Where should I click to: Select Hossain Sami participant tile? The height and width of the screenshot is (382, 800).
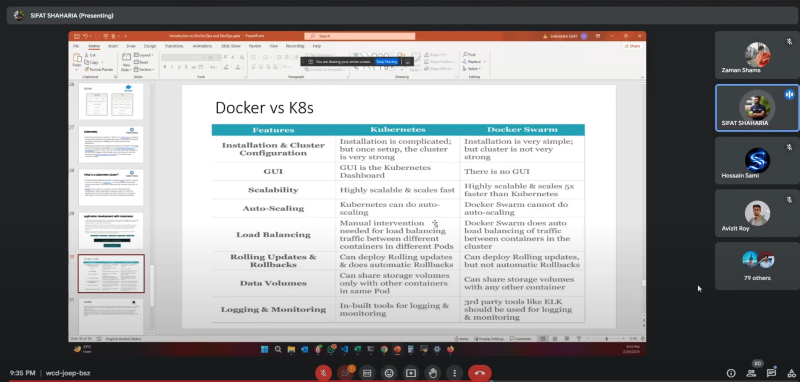tap(757, 161)
